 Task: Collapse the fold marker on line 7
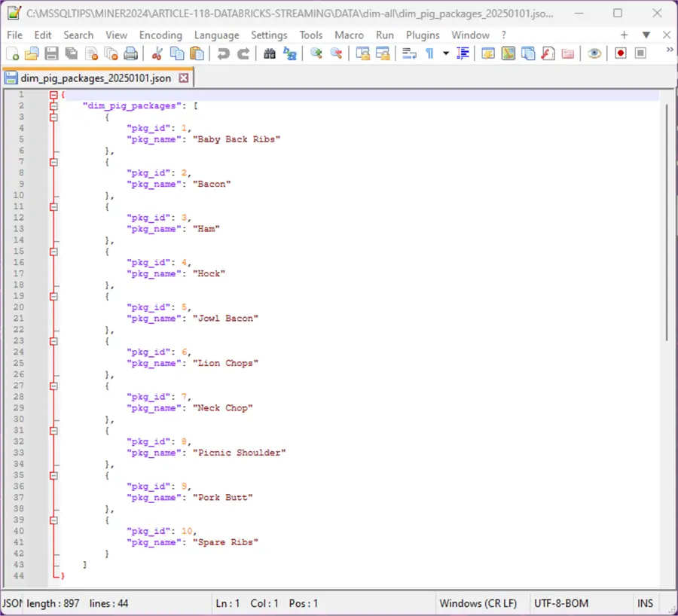(53, 162)
